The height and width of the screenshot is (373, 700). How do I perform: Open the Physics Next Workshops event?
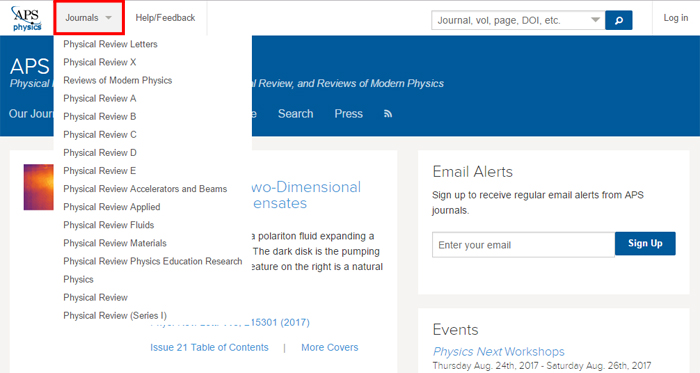[x=498, y=352]
